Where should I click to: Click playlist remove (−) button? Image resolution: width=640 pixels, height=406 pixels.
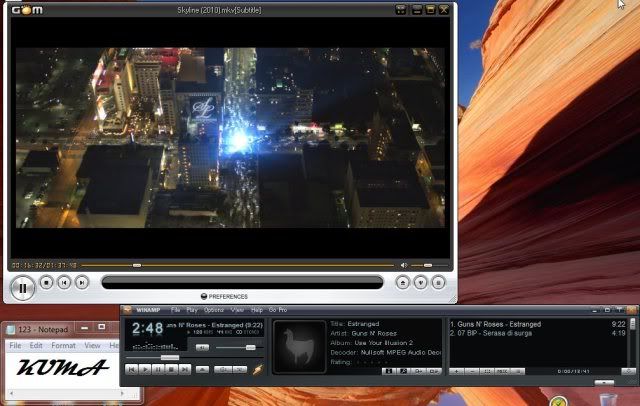click(x=472, y=371)
